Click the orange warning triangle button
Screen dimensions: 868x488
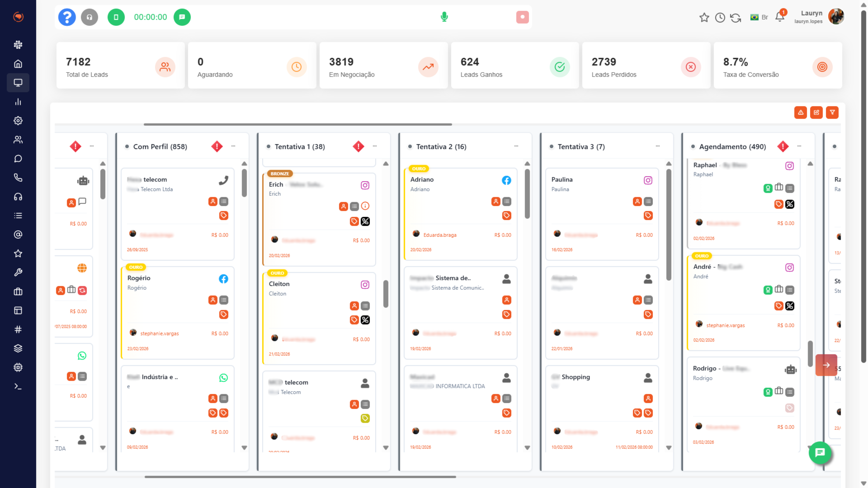[x=801, y=112]
